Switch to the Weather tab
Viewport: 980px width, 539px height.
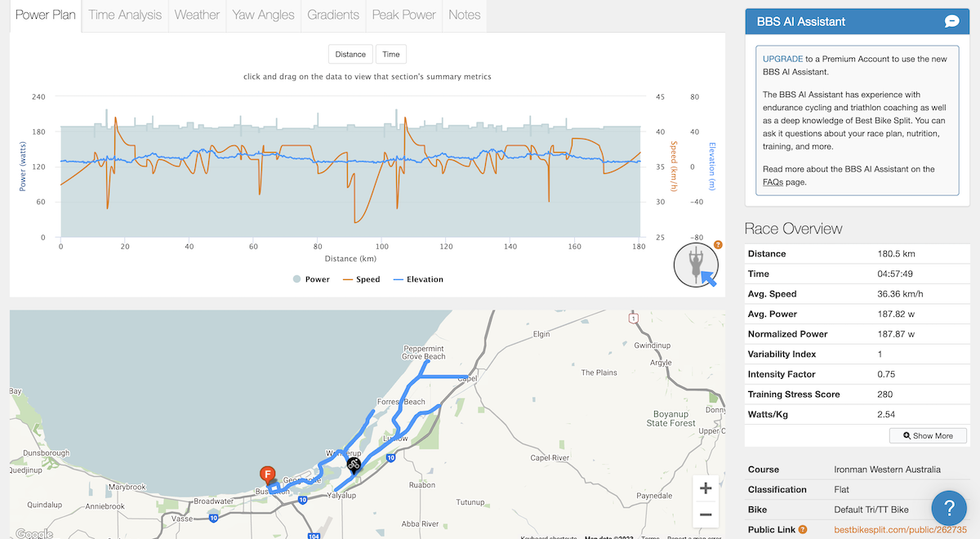[197, 15]
